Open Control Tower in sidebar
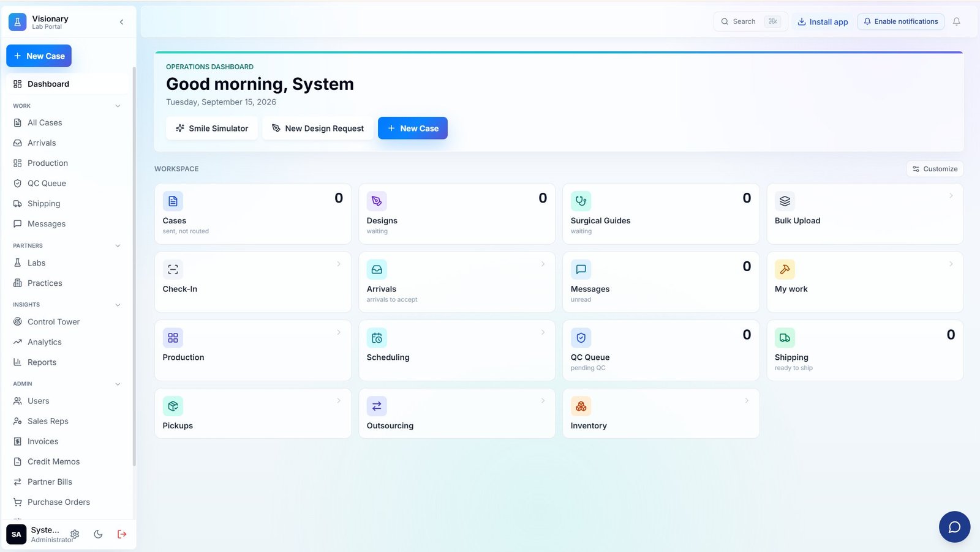This screenshot has height=552, width=980. [x=67, y=322]
